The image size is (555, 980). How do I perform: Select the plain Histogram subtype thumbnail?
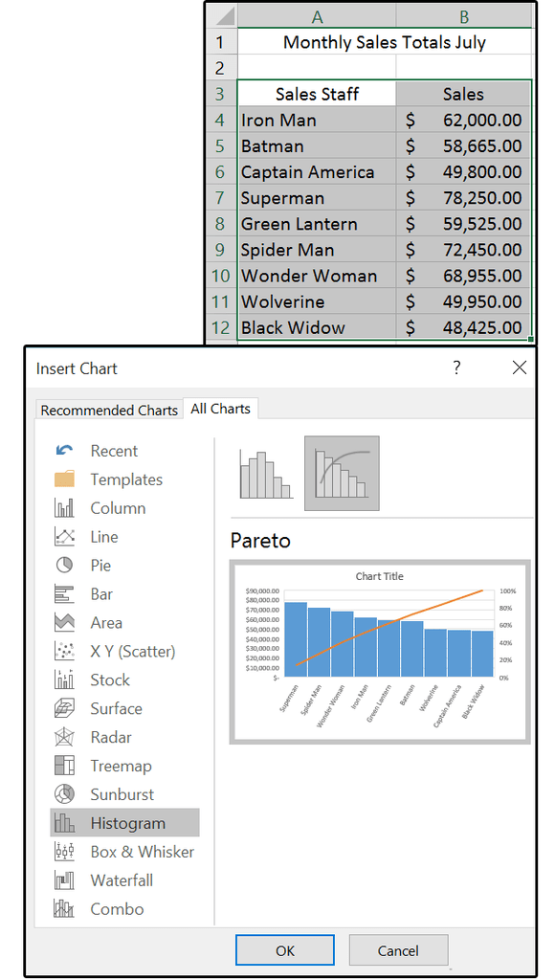[265, 473]
